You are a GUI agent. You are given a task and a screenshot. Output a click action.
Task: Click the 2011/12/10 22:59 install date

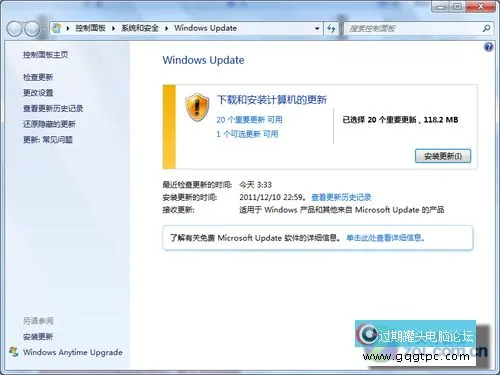pos(271,197)
